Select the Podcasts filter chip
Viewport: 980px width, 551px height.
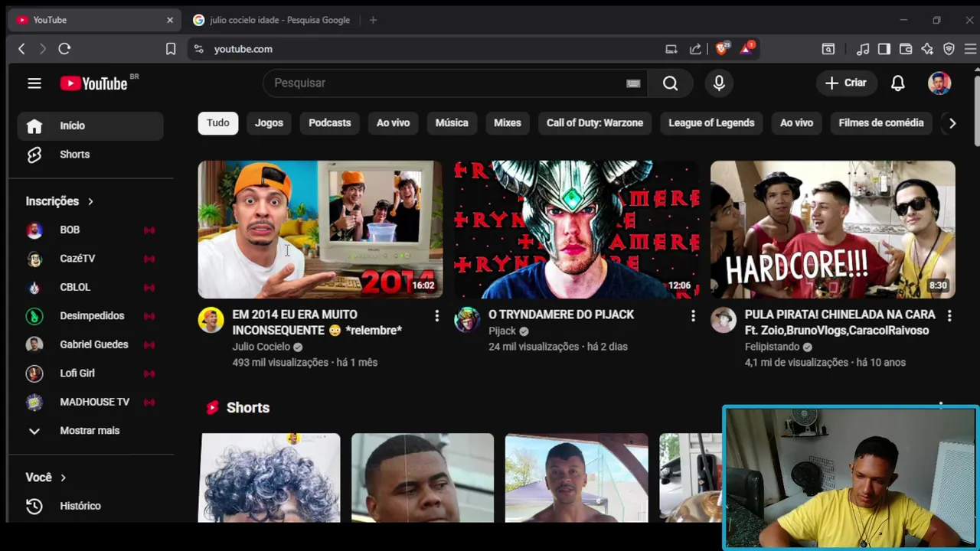tap(330, 123)
